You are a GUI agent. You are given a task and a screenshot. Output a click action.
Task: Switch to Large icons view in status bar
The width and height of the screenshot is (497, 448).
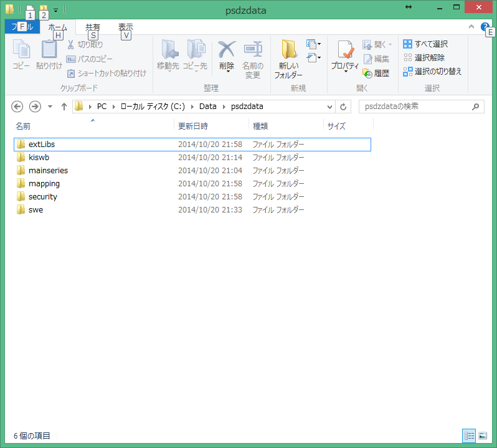click(483, 436)
